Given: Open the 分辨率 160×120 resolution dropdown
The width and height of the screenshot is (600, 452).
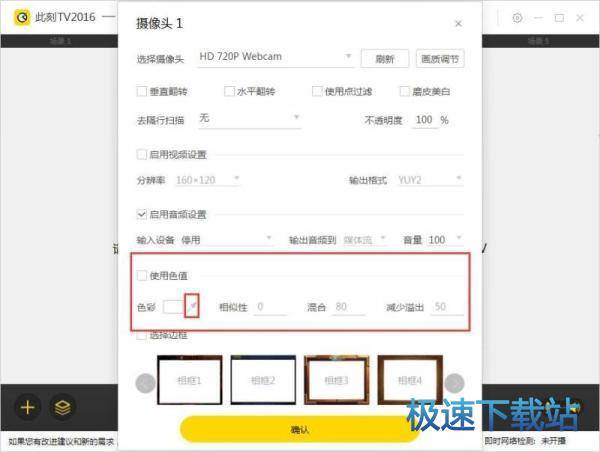Looking at the screenshot, I should click(x=207, y=180).
